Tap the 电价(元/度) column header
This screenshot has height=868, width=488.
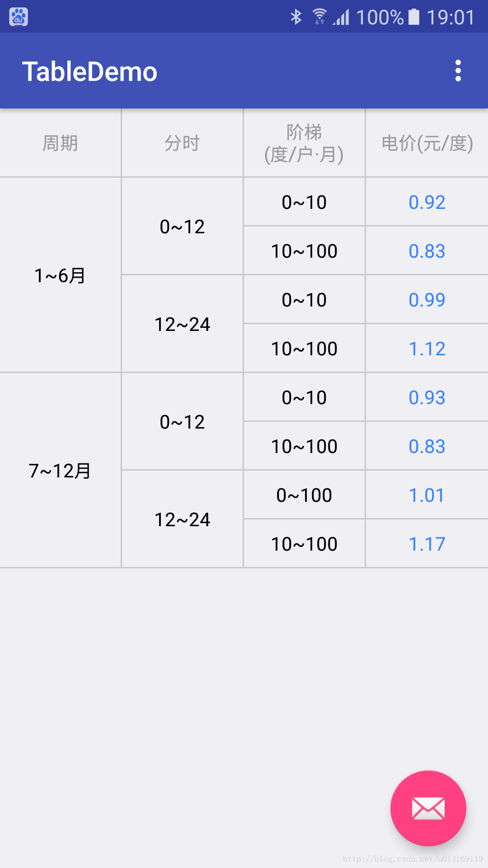pos(427,143)
